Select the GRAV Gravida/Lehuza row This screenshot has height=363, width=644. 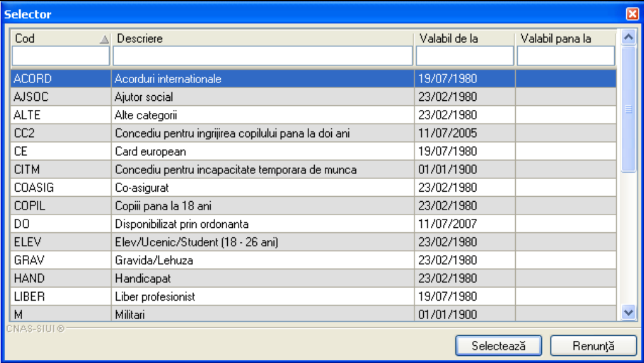(x=313, y=260)
